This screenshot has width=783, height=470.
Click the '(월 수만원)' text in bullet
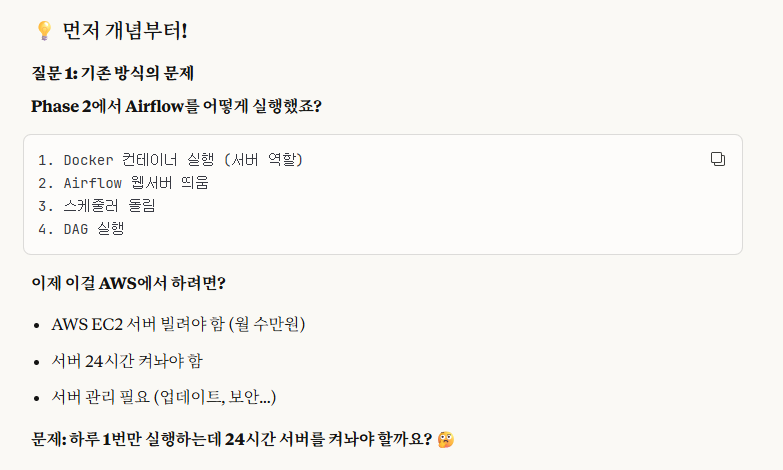tap(267, 324)
